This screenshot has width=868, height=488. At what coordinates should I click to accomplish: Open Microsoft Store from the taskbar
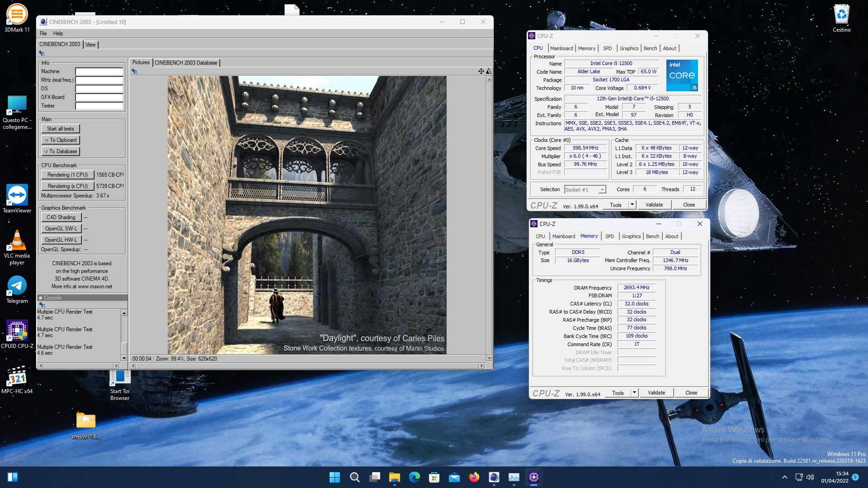click(x=434, y=477)
